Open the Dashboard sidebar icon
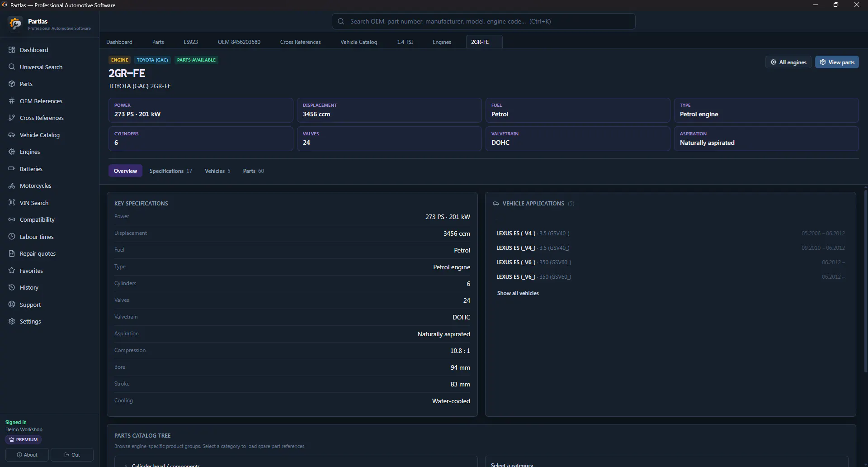The height and width of the screenshot is (467, 868). coord(12,50)
